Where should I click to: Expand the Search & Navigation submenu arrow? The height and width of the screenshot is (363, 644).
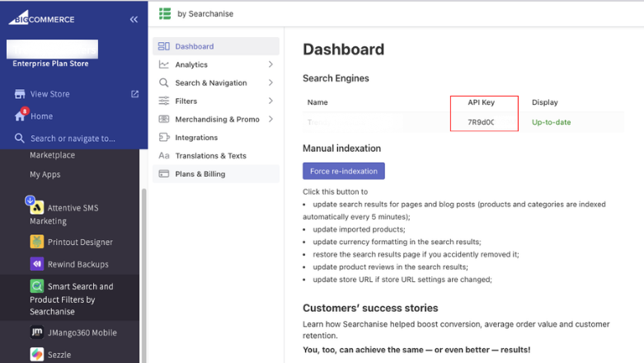coord(270,82)
